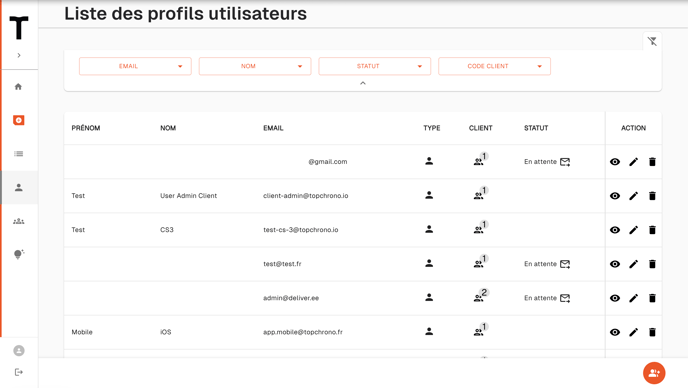View details of test-cs-3@topchrono.io user
This screenshot has width=688, height=388.
point(615,230)
